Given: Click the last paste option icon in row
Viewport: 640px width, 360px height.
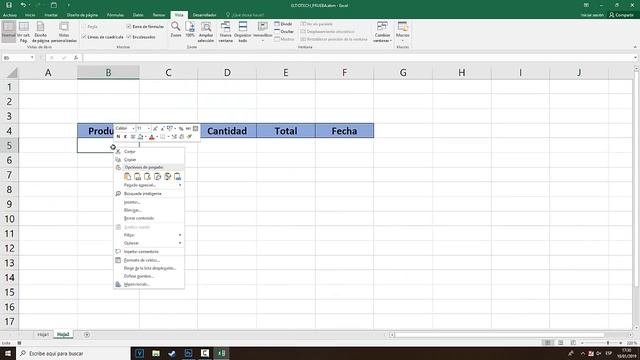Looking at the screenshot, I should tap(177, 176).
